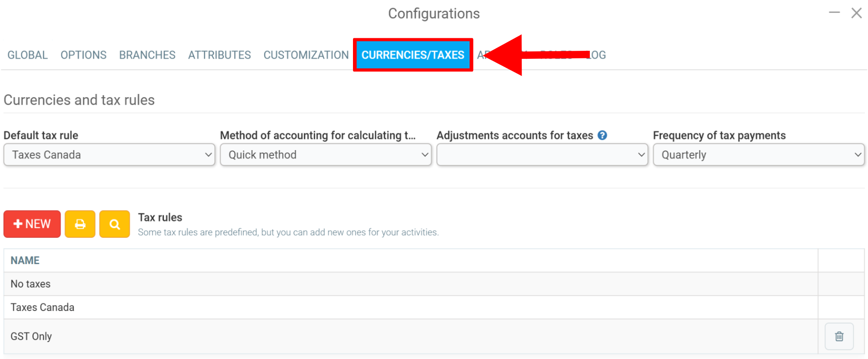Change the Quarterly tax payment frequency
This screenshot has height=359, width=868.
[758, 155]
